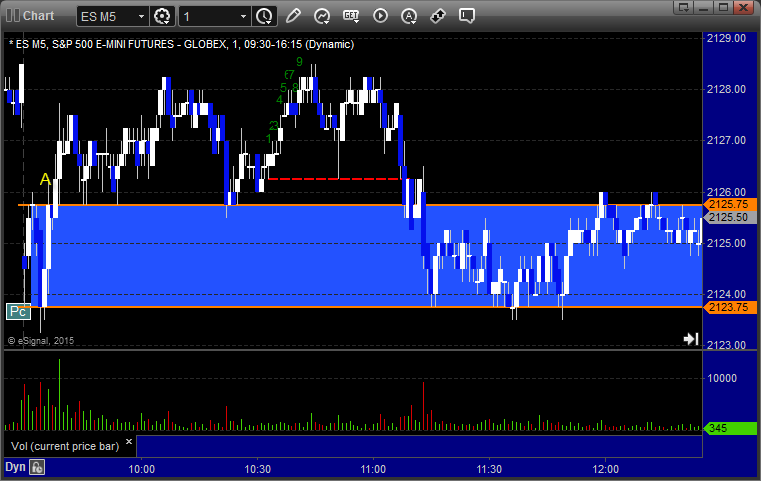Click the Pc previous close marker
The width and height of the screenshot is (761, 481).
point(18,312)
